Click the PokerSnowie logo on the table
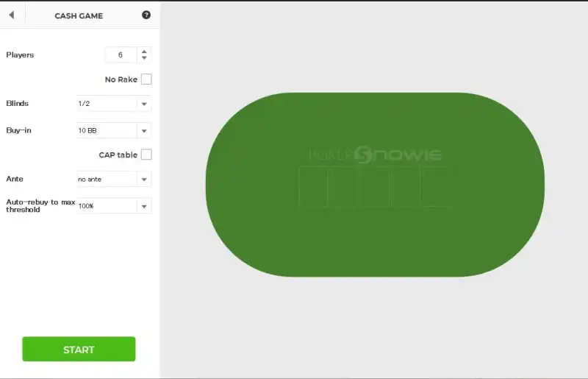 coord(375,155)
